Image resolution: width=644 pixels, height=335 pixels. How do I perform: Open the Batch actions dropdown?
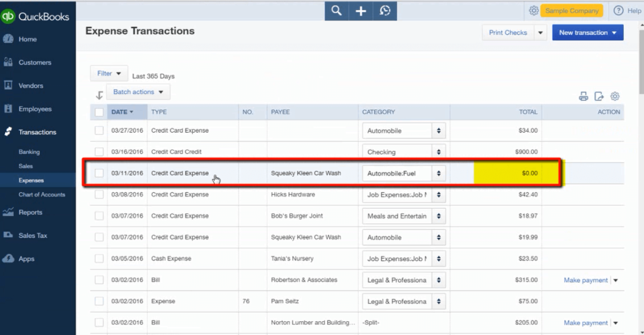tap(138, 92)
